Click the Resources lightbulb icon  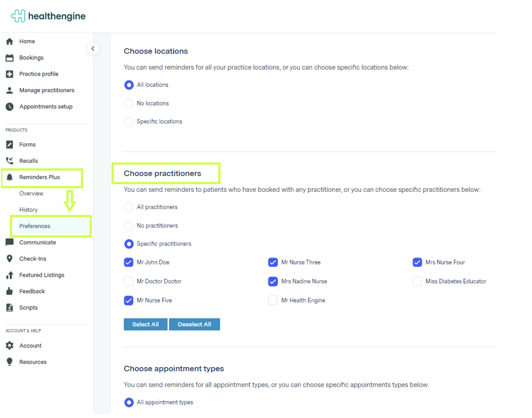click(9, 362)
